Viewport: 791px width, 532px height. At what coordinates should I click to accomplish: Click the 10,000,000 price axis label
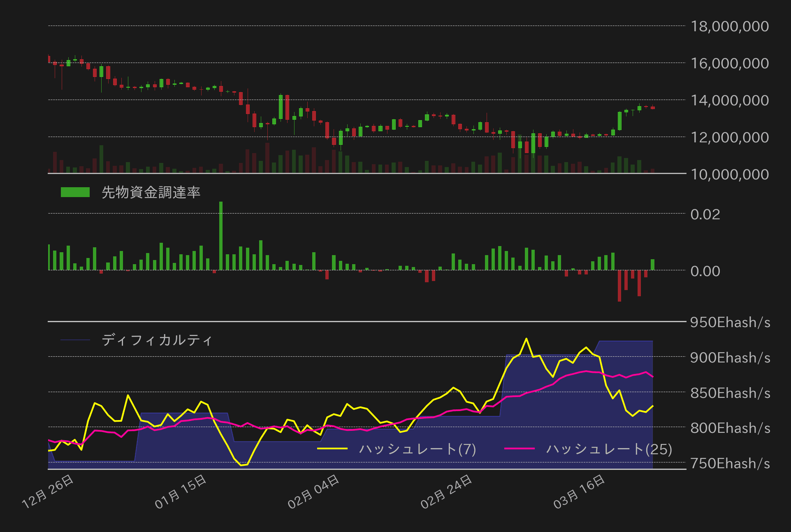coord(729,174)
